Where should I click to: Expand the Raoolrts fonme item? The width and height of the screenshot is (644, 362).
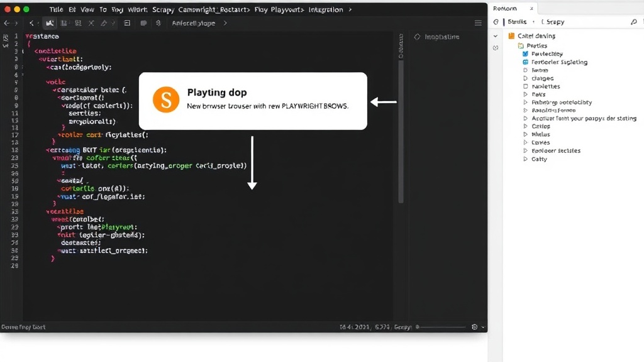click(525, 111)
